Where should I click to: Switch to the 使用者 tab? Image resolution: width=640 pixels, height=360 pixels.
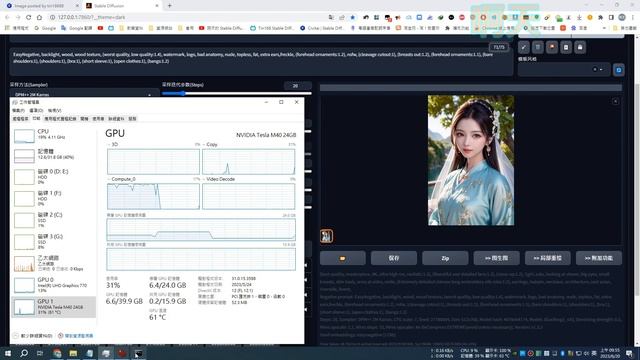tap(98, 119)
